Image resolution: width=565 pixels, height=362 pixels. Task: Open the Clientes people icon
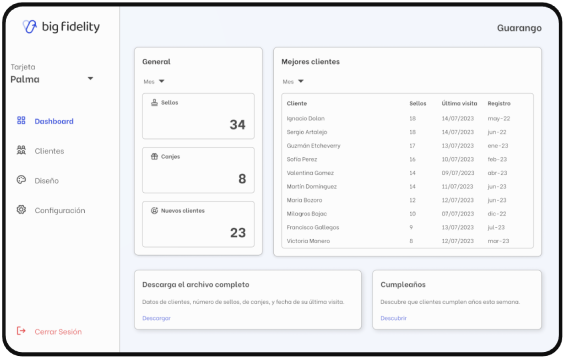pyautogui.click(x=21, y=150)
